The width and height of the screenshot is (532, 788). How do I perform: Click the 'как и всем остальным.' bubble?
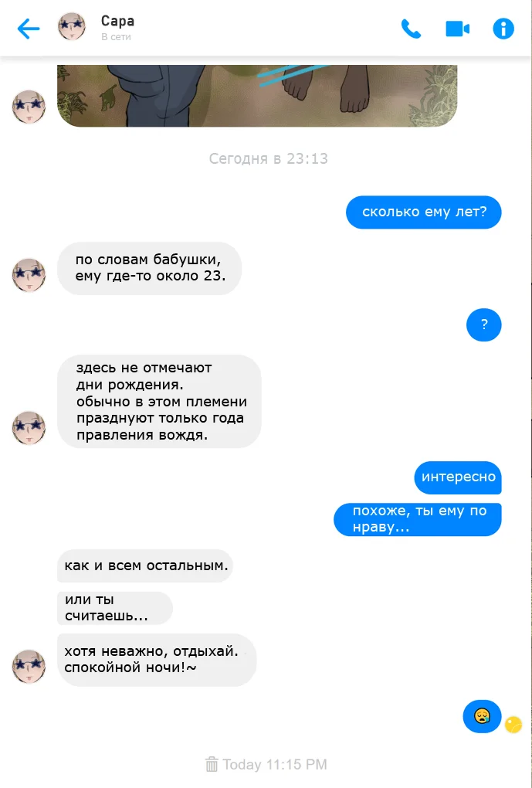(144, 566)
